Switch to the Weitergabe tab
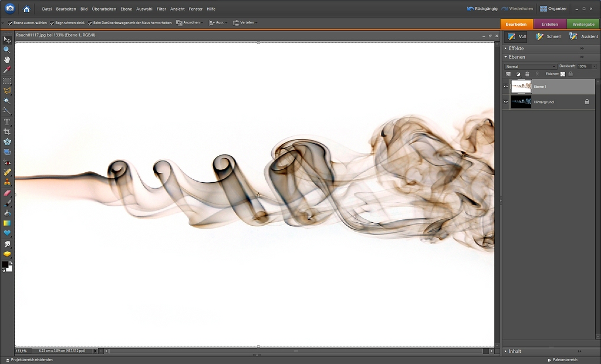The image size is (601, 364). 583,24
